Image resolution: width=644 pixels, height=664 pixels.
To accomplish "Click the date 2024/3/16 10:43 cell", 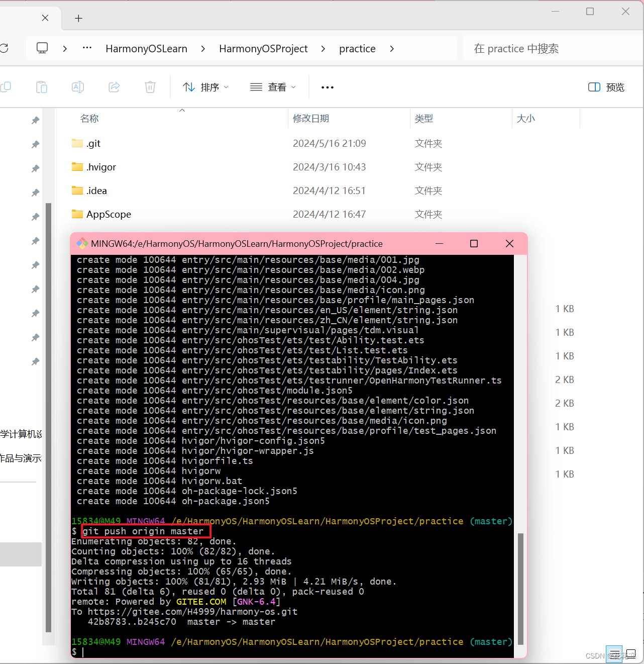I will pyautogui.click(x=330, y=167).
